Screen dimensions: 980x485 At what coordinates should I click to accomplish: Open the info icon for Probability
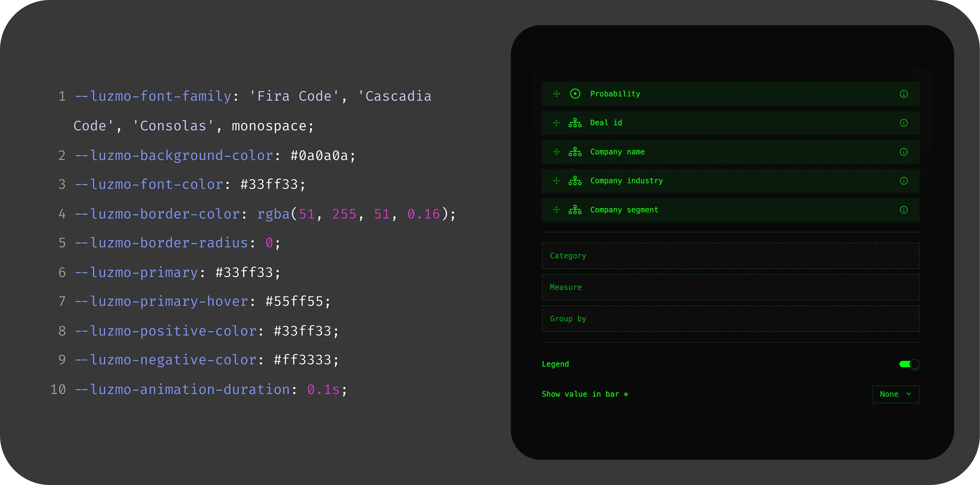coord(903,94)
